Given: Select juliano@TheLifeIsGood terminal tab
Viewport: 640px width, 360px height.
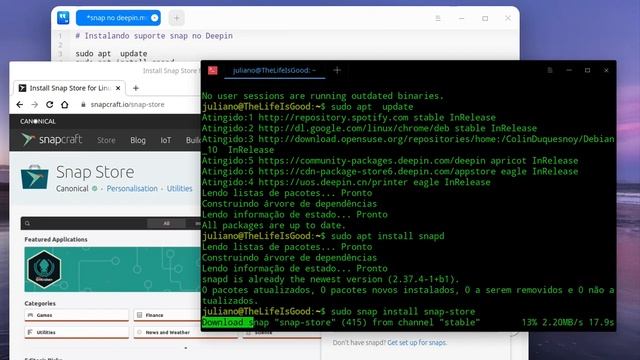Looking at the screenshot, I should (274, 70).
